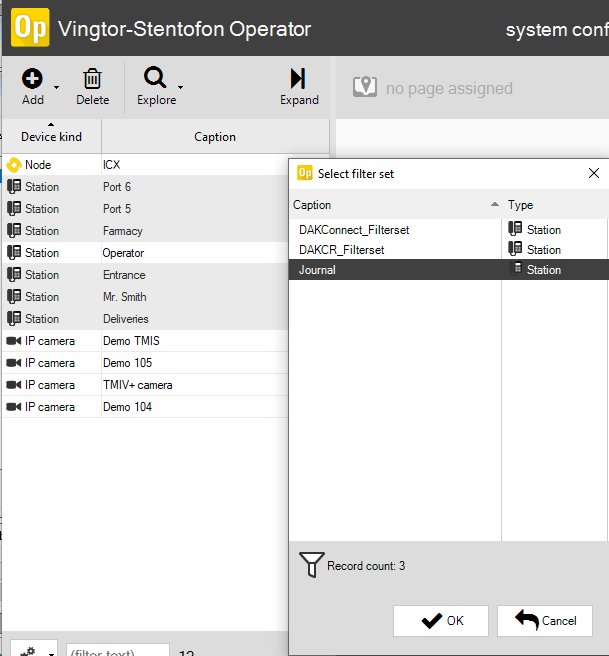Confirm selection with the OK button
Screen dimensions: 609x656
(x=441, y=621)
